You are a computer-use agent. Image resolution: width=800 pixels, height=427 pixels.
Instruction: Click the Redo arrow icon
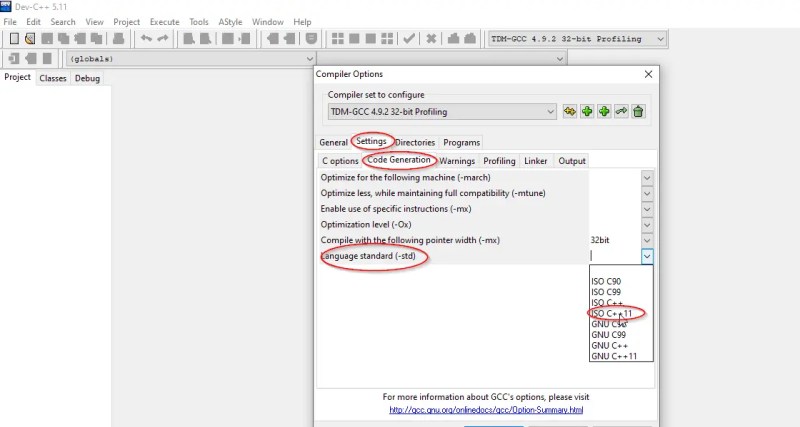163,39
